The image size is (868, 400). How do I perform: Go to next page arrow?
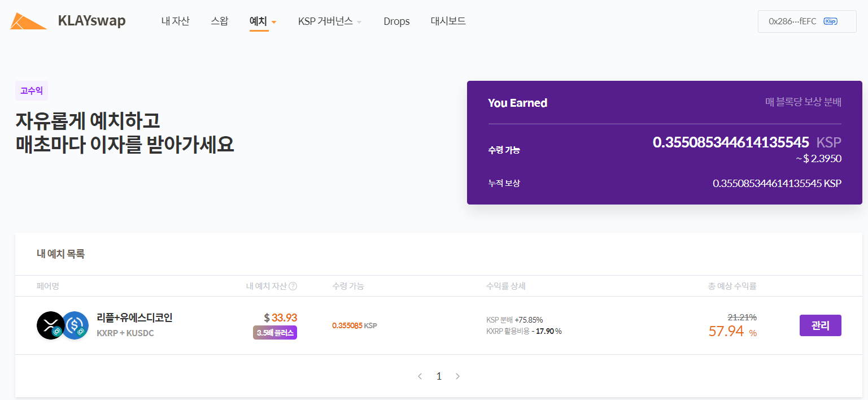point(457,376)
